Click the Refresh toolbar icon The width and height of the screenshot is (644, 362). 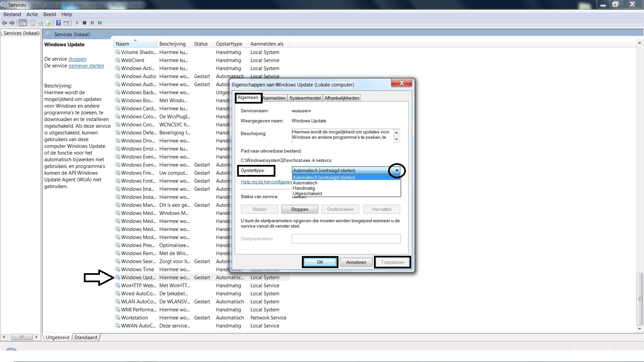pyautogui.click(x=41, y=23)
